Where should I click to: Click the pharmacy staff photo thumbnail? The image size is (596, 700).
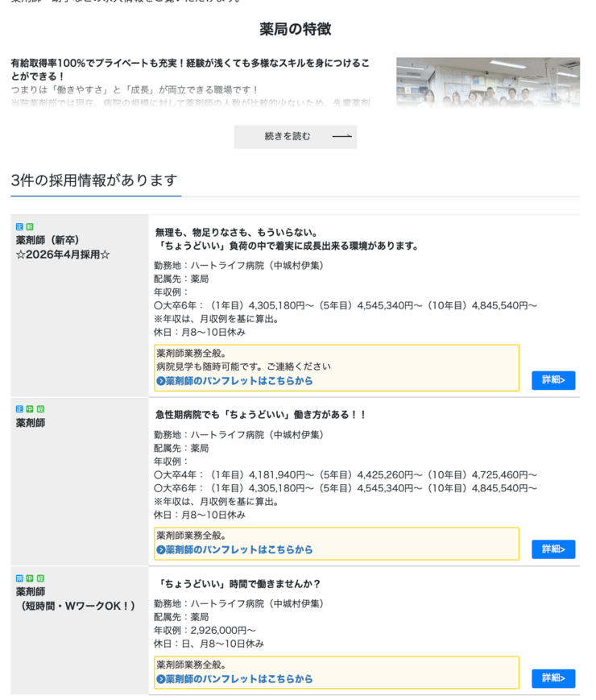tap(487, 82)
